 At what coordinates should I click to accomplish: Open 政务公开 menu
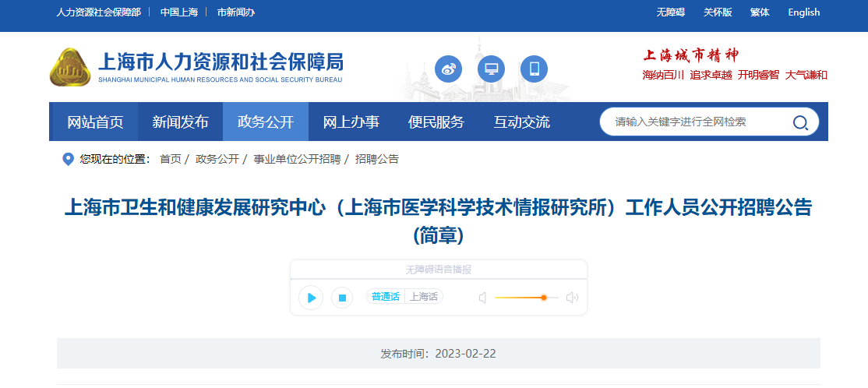tap(266, 122)
